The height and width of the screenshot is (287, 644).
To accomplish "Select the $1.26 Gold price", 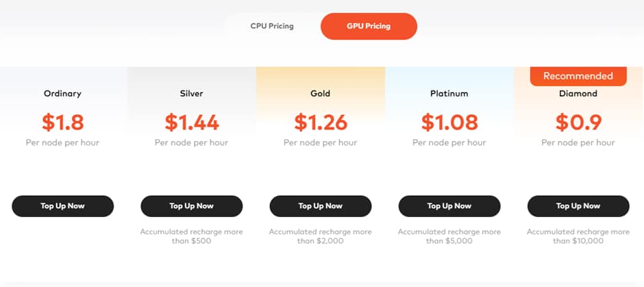I will [x=321, y=122].
